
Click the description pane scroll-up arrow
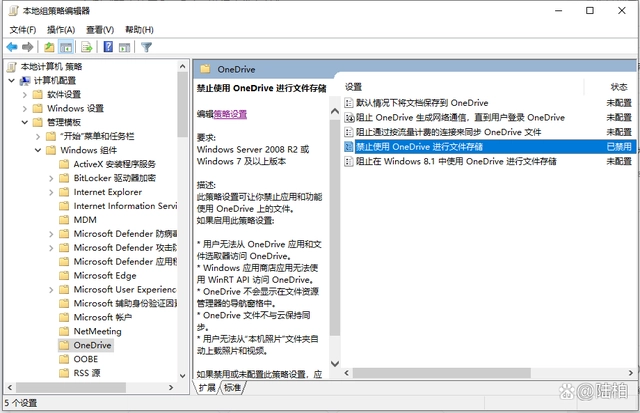point(335,111)
